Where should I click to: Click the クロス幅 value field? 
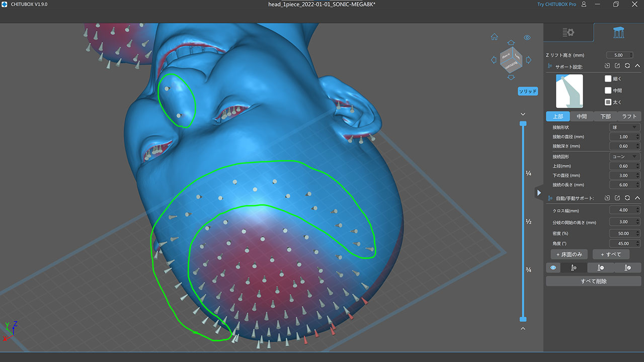(x=624, y=210)
